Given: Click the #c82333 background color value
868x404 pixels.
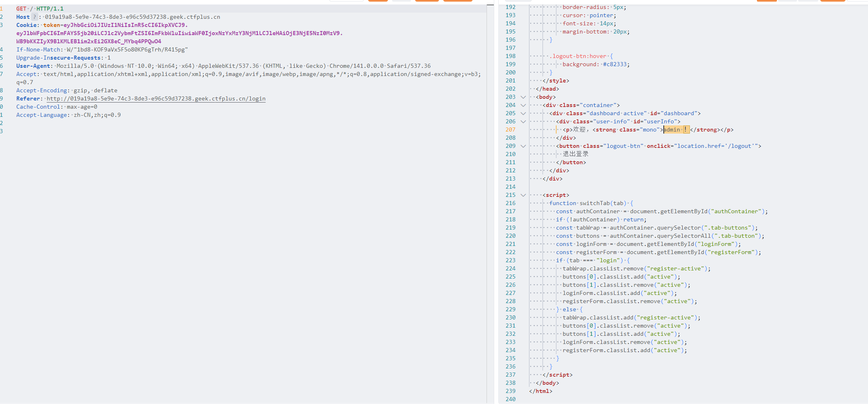Looking at the screenshot, I should [616, 64].
